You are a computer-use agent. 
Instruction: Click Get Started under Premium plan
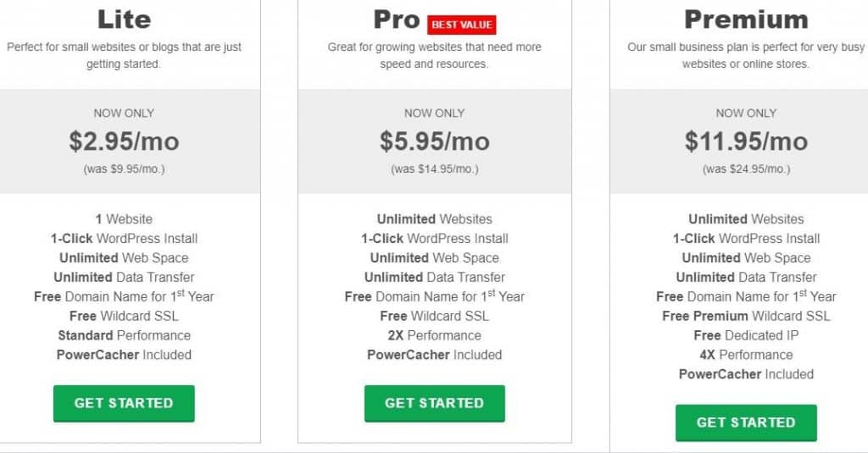746,423
